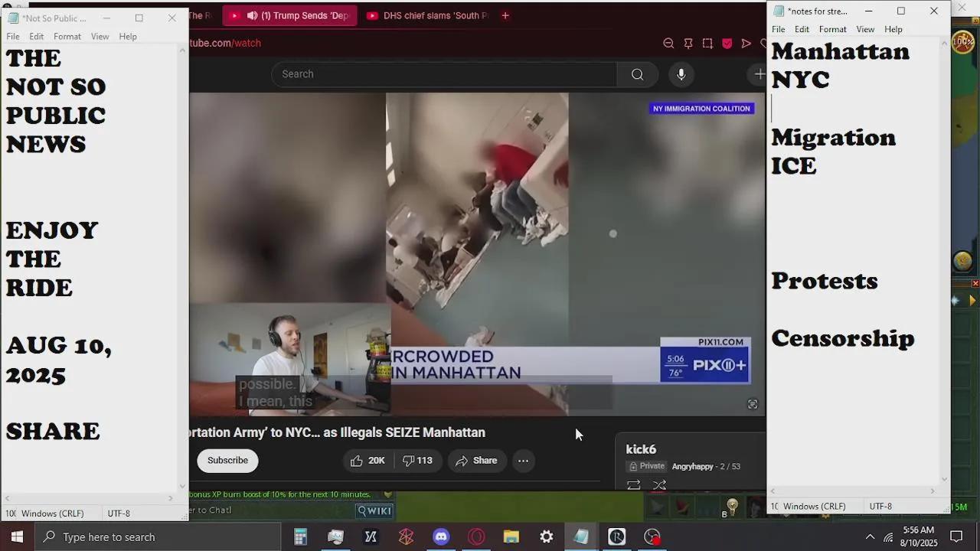Click 'Protests' text in notes window
The height and width of the screenshot is (551, 980).
(x=825, y=281)
